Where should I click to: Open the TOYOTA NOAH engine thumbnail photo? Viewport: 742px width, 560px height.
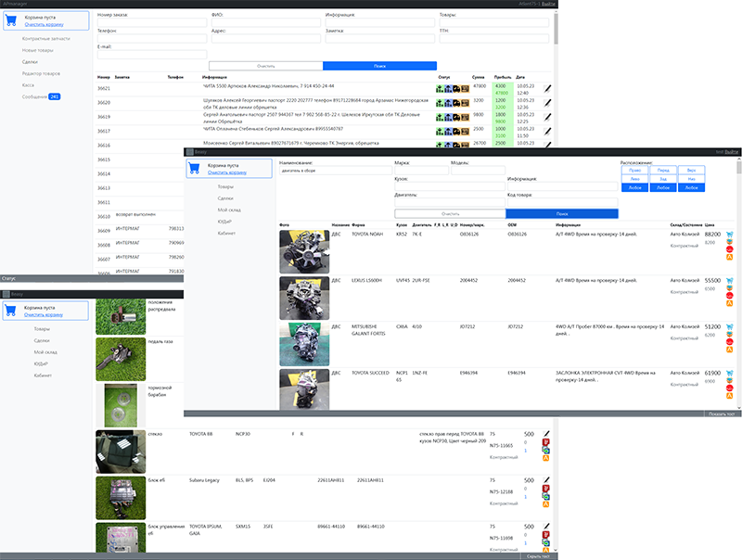(302, 251)
